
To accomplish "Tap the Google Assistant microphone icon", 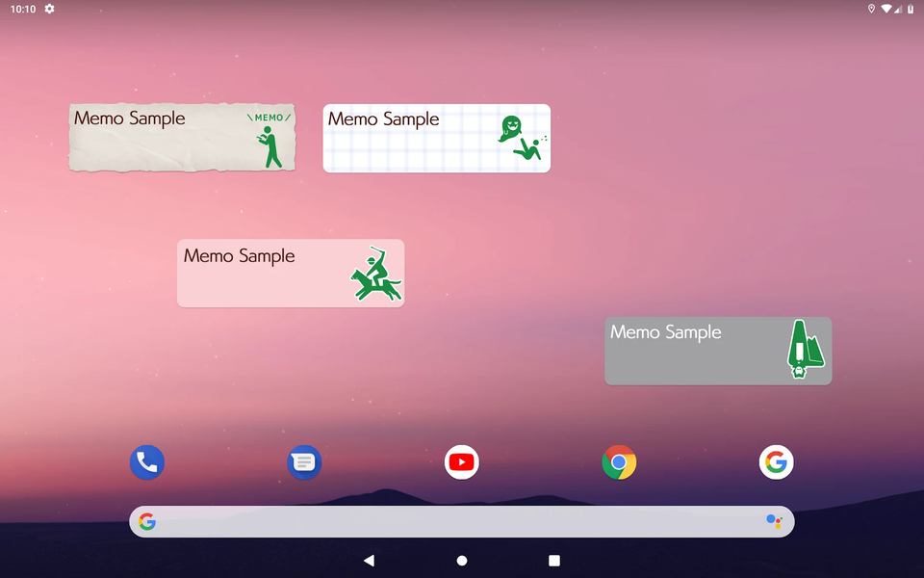I will tap(774, 522).
